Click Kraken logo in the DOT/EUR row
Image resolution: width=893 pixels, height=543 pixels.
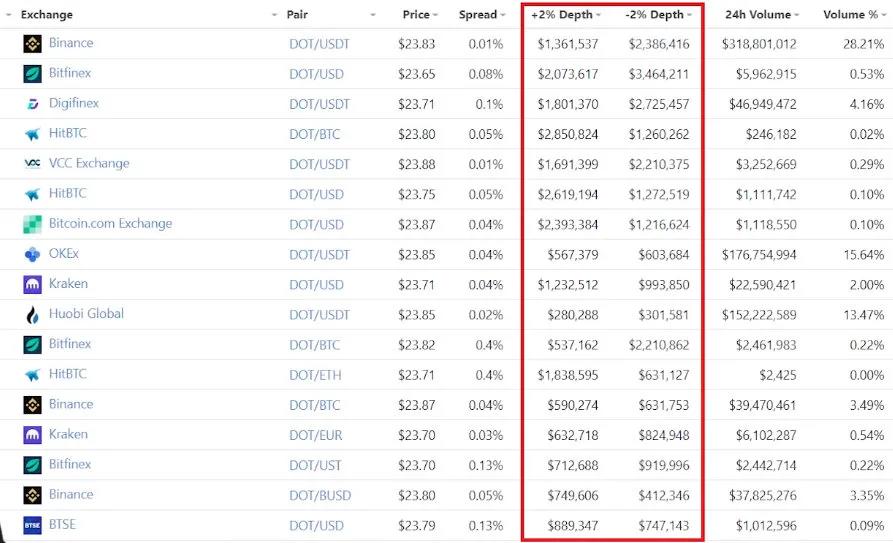coord(32,435)
